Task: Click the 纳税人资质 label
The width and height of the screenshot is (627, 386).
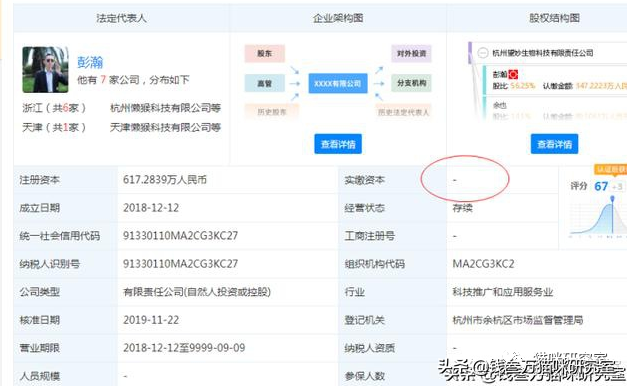Action: (x=369, y=348)
